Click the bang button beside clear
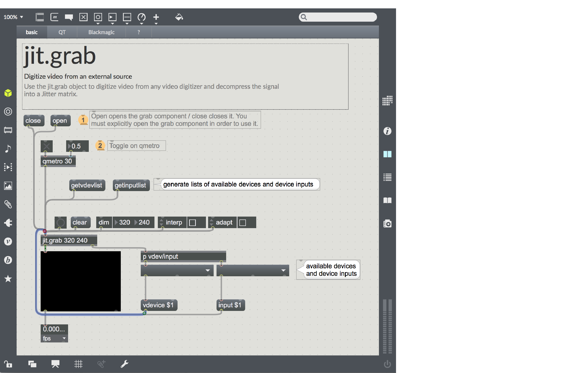The width and height of the screenshot is (588, 373). click(x=61, y=223)
